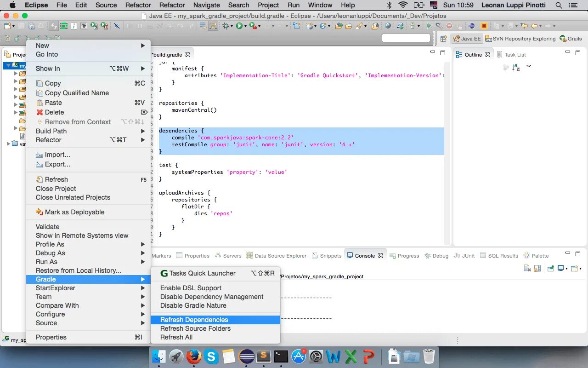Expand the Configure submenu
This screenshot has width=588, height=368.
(x=88, y=314)
